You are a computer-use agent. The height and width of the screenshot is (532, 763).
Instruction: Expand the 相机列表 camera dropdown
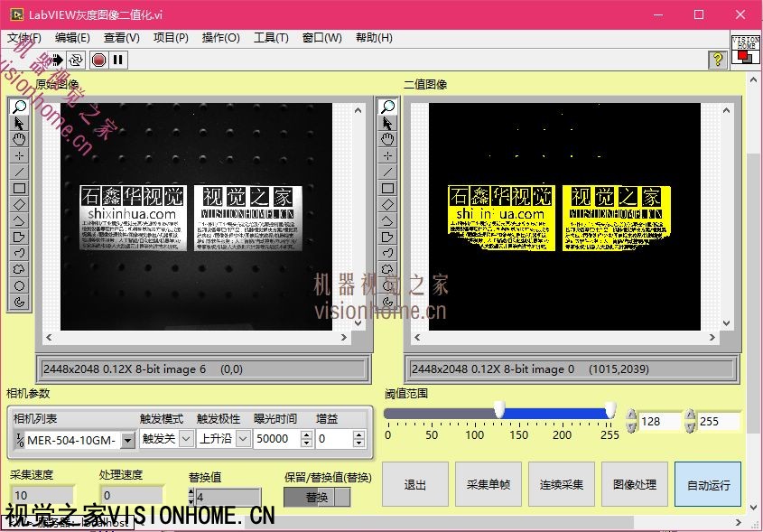(x=127, y=440)
